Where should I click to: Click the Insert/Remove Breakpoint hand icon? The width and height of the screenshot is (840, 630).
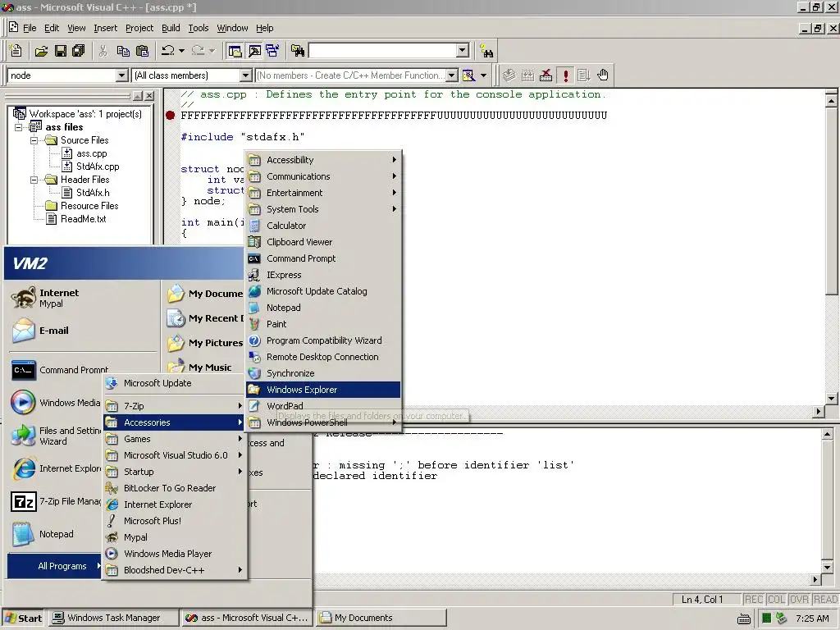tap(603, 75)
